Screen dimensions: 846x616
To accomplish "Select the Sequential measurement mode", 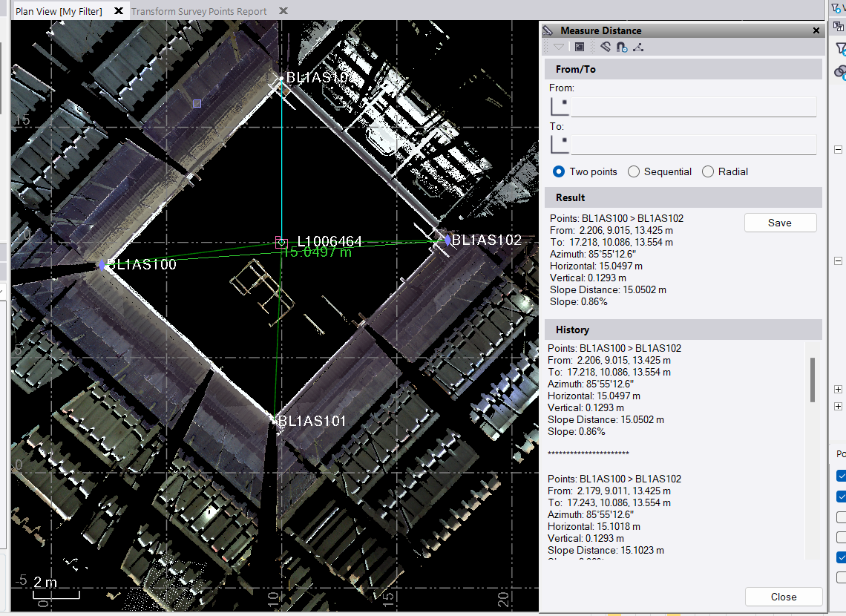I will pos(634,171).
